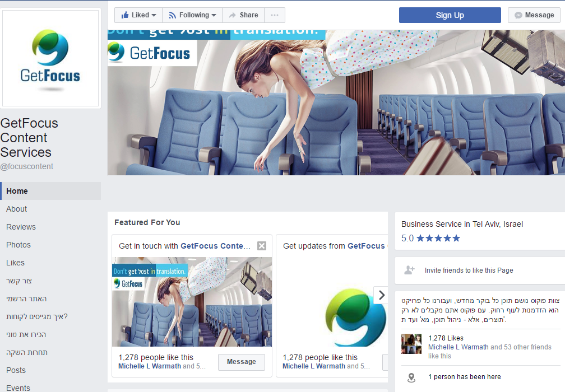Click the airplane cover photo
The image size is (565, 392).
[336, 102]
